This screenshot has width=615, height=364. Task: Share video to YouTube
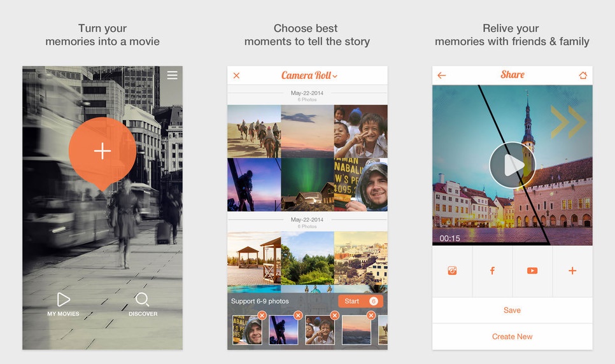[x=532, y=270]
